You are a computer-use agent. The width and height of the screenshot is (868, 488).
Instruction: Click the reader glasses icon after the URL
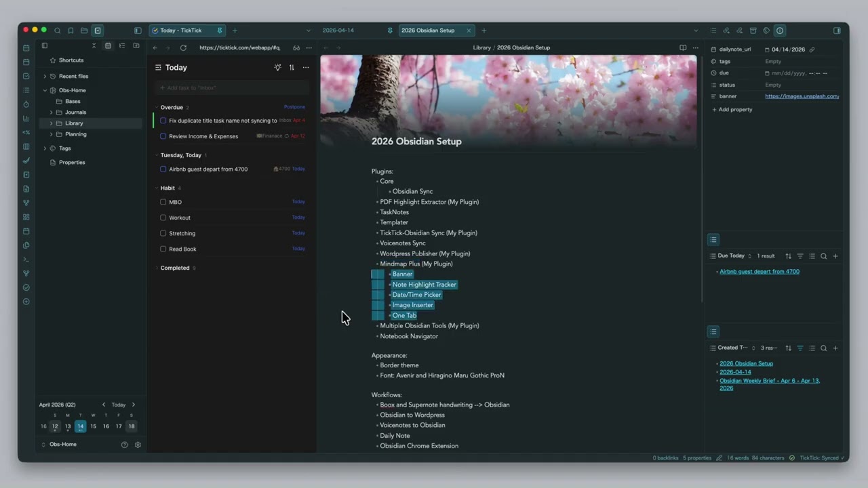coord(296,48)
